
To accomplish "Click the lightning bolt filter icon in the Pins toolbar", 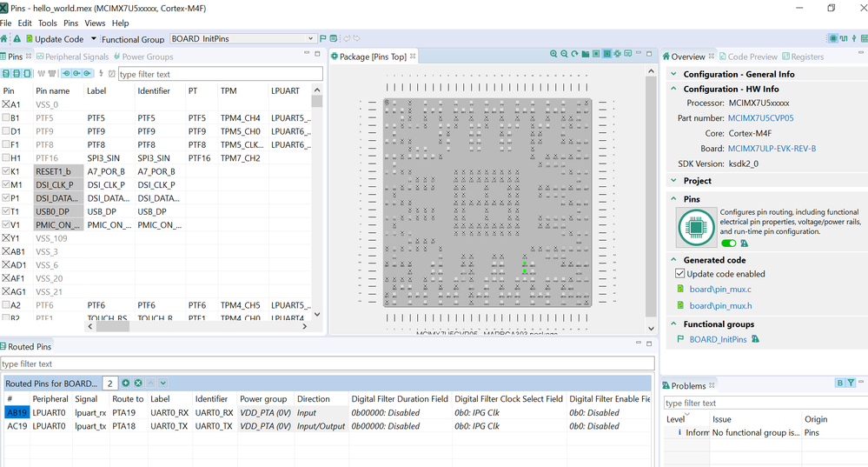I will coord(101,73).
